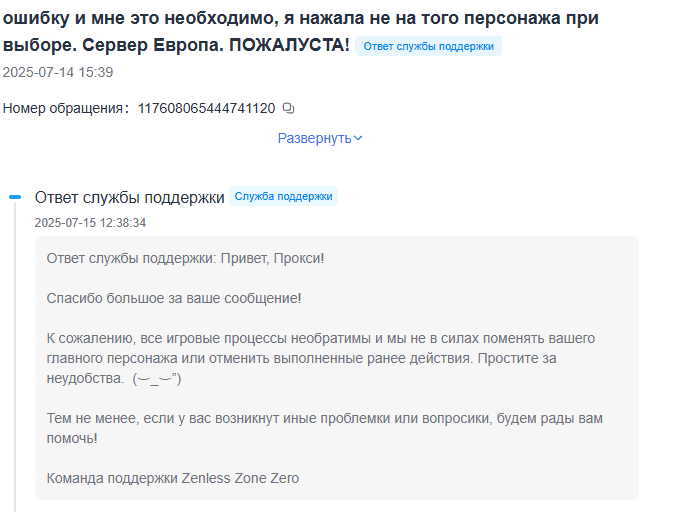This screenshot has height=512, width=681.
Task: Click the Служба поддержки badge
Action: (x=283, y=197)
